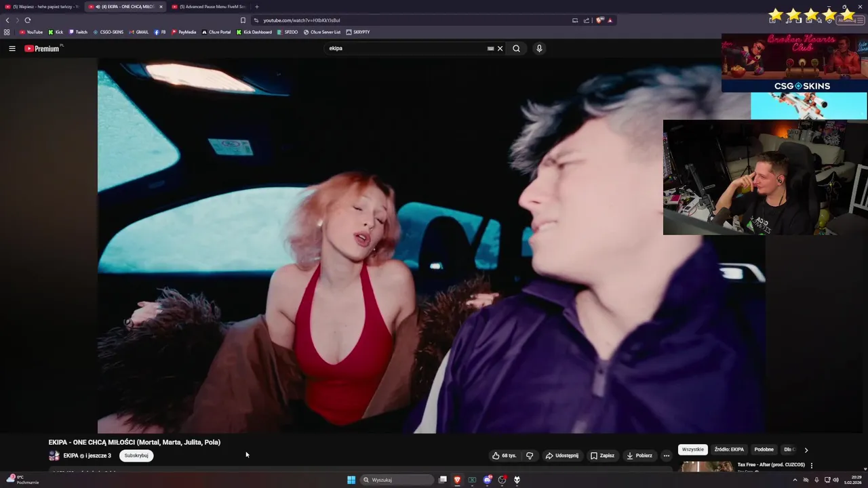Open the GMAIL bookmark

pyautogui.click(x=139, y=32)
